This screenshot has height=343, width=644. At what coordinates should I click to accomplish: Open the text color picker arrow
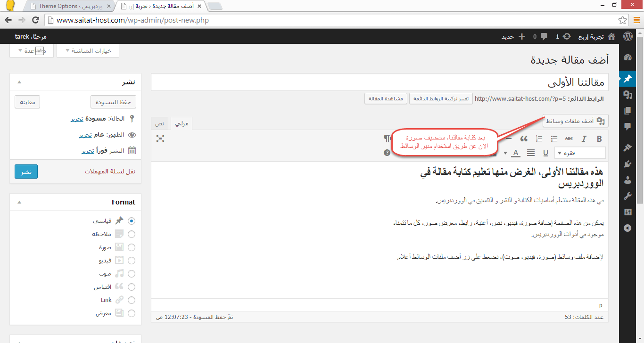pos(506,153)
